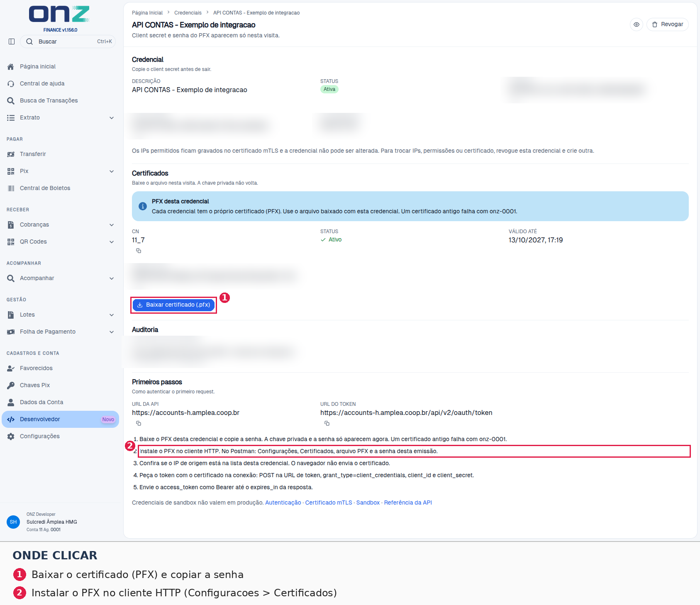This screenshot has width=700, height=605.
Task: Click the ONZ logo
Action: tap(59, 14)
